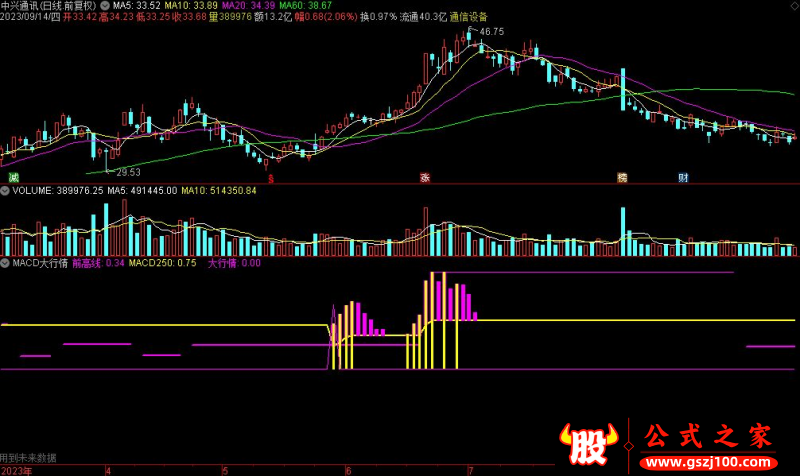Select the 前高线: 0.34 value
800x476 pixels.
pyautogui.click(x=98, y=263)
